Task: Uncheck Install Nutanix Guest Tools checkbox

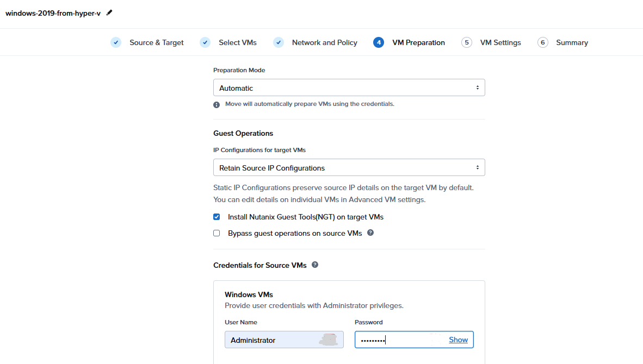Action: 217,217
